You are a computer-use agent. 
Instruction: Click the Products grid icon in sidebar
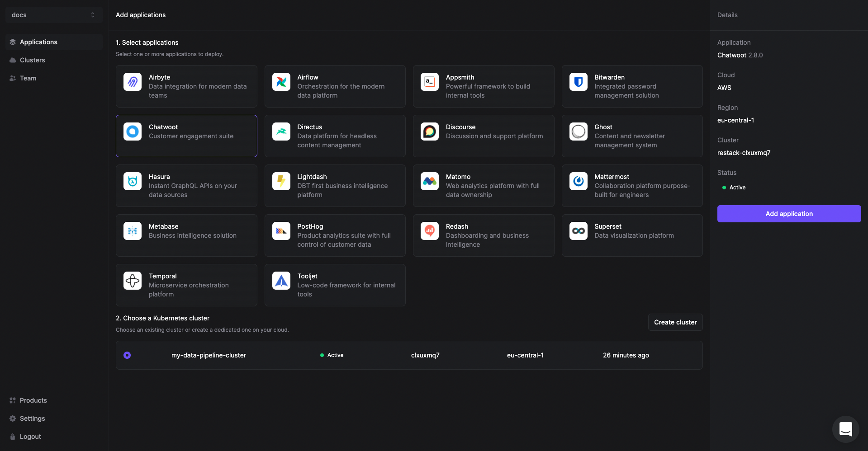(13, 400)
